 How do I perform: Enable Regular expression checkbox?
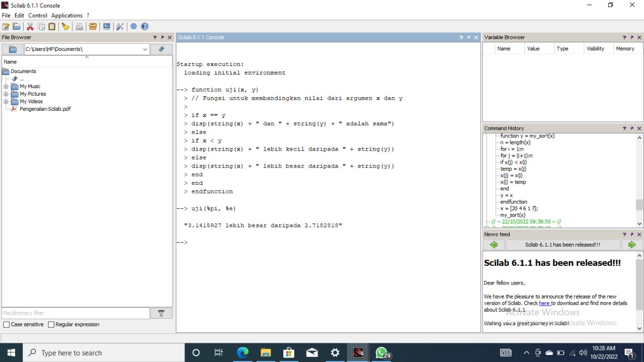(51, 325)
